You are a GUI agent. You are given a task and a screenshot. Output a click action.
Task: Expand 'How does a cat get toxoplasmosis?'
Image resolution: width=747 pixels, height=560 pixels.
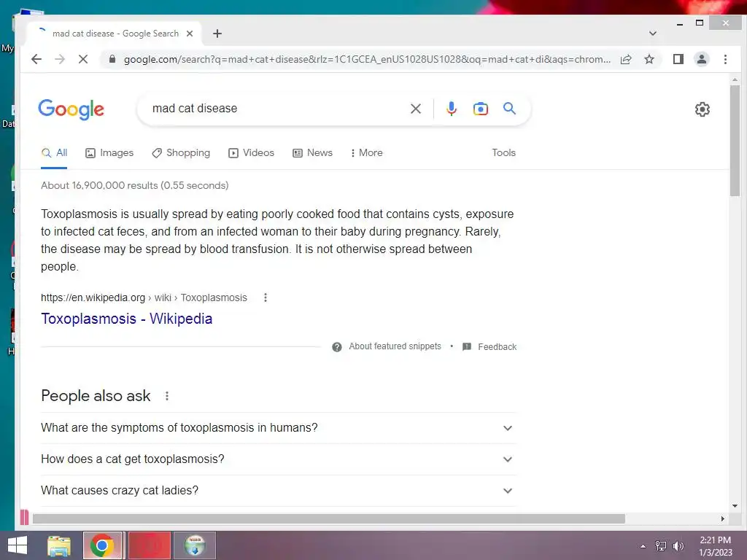click(279, 459)
